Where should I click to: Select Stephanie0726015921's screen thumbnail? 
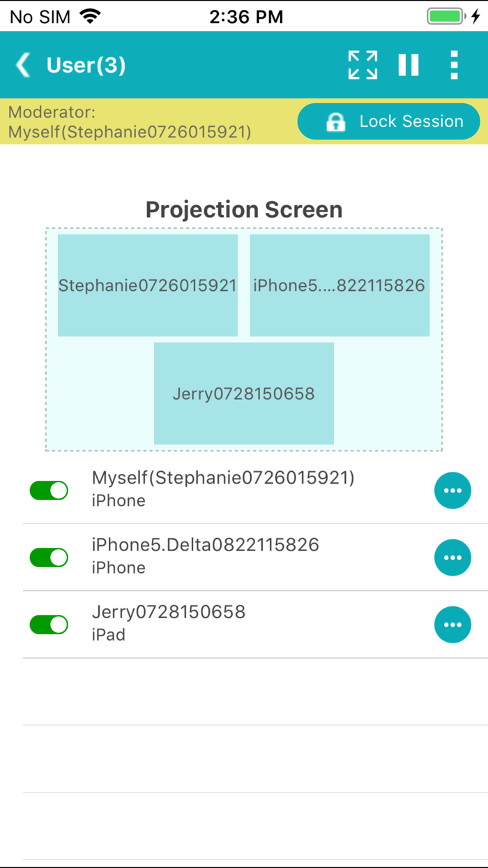(x=147, y=285)
